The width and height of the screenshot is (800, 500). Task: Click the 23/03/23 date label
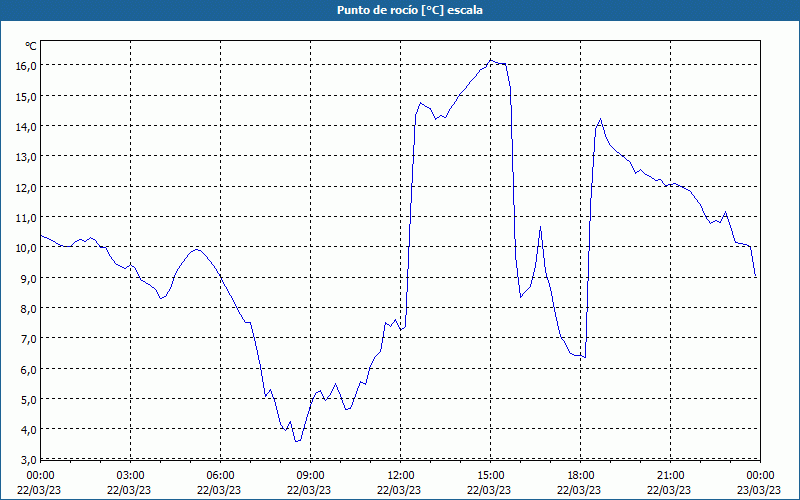click(759, 490)
